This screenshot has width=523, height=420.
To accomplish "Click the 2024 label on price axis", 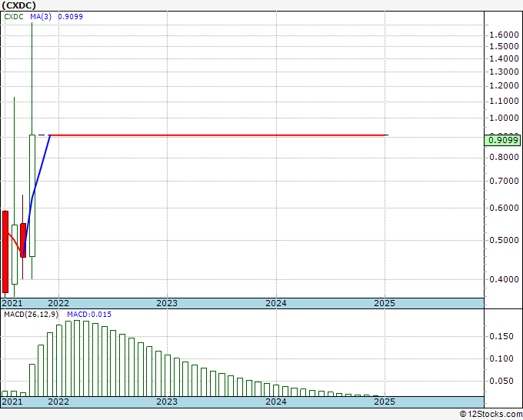I will tap(276, 303).
